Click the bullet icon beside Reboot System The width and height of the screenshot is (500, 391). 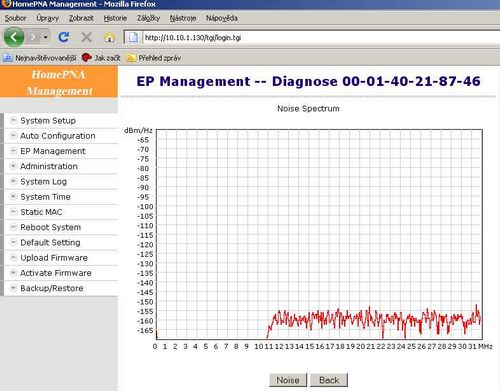tap(13, 227)
